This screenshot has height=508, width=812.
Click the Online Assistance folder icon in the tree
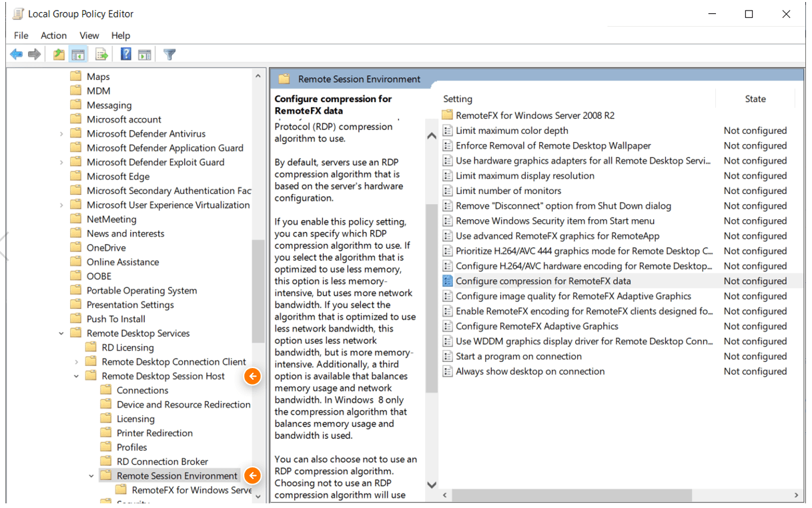click(x=75, y=262)
